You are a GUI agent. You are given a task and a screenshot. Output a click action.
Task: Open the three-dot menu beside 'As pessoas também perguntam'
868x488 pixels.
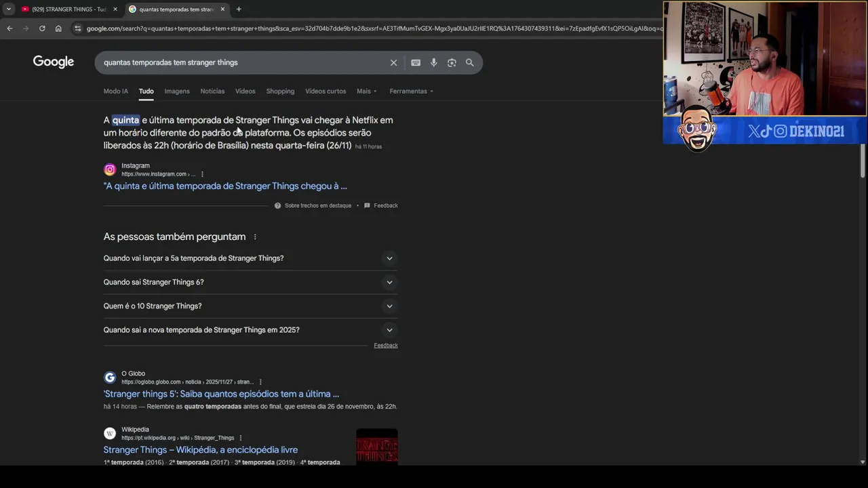(255, 237)
